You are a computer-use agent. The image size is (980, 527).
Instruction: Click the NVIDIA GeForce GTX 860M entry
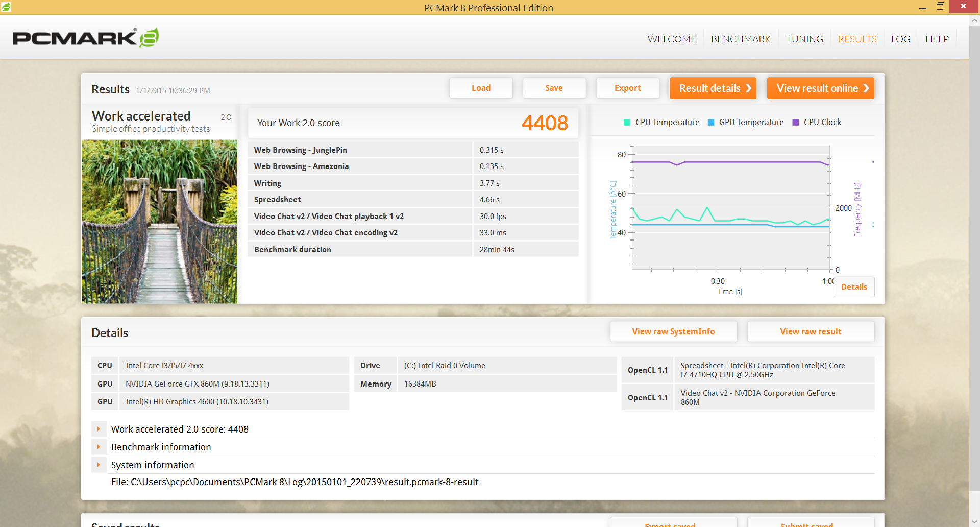click(x=220, y=384)
